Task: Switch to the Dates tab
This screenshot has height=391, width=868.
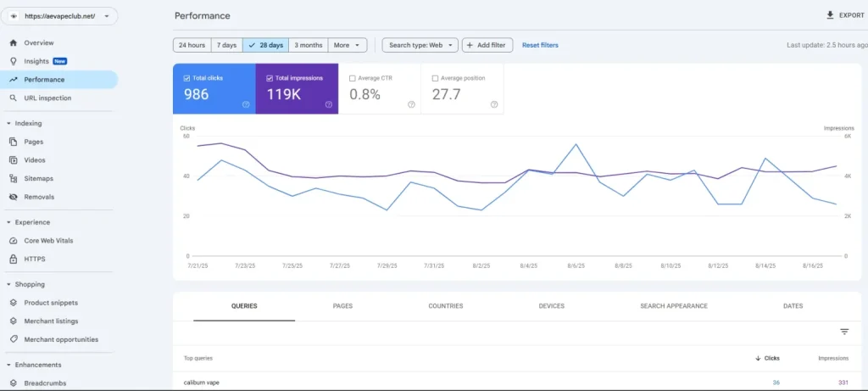Action: [793, 305]
